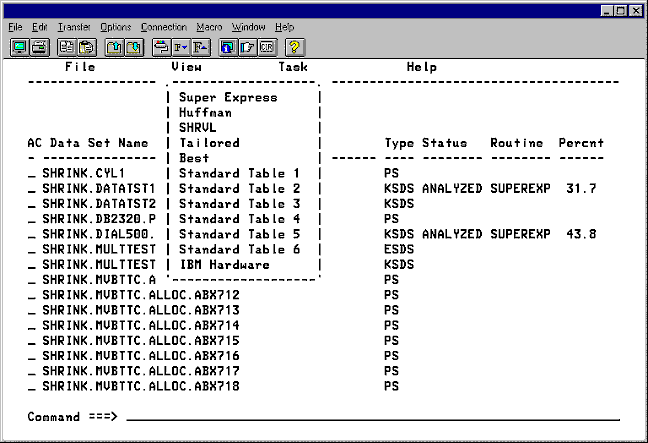Choose Huffman in the View pulldown

(x=206, y=113)
